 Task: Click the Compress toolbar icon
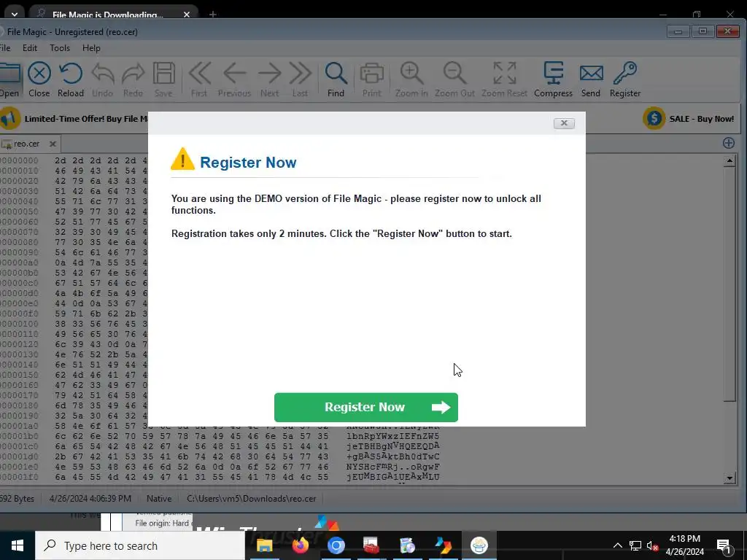[x=553, y=79]
